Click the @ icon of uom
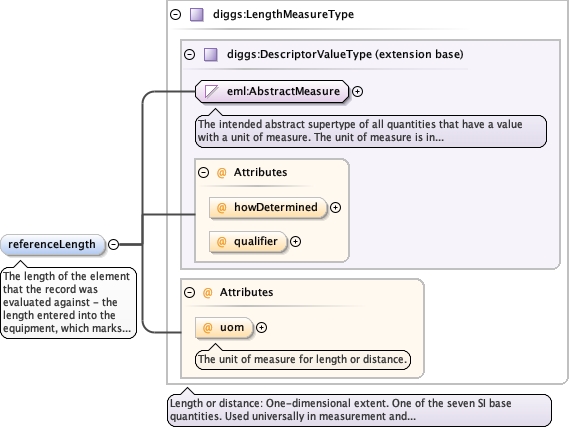Image resolution: width=570 pixels, height=430 pixels. coord(207,327)
